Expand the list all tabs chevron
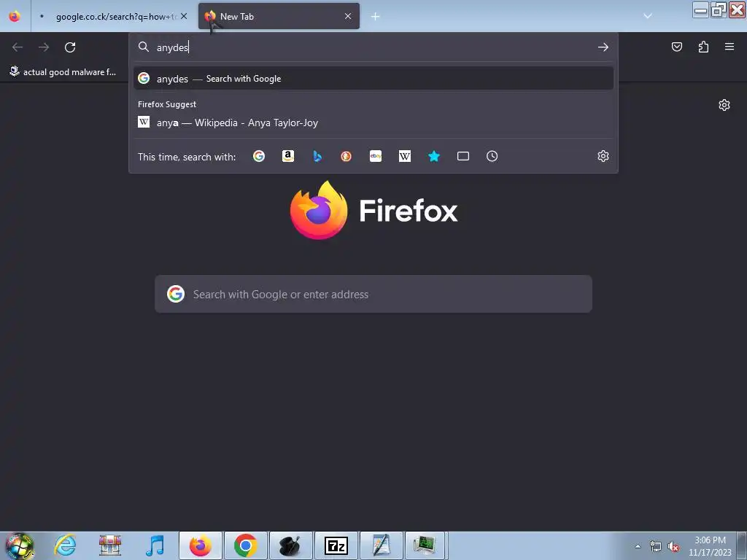 coord(648,16)
